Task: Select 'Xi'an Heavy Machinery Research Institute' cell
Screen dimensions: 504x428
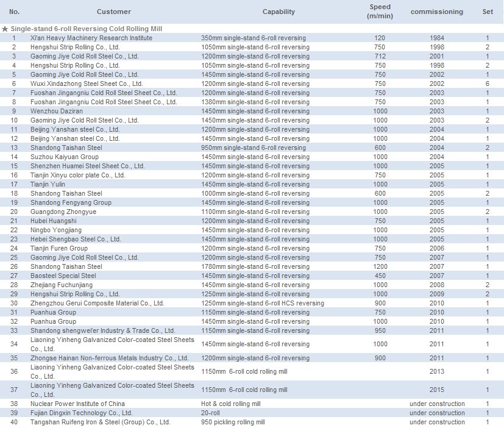Action: pyautogui.click(x=91, y=38)
